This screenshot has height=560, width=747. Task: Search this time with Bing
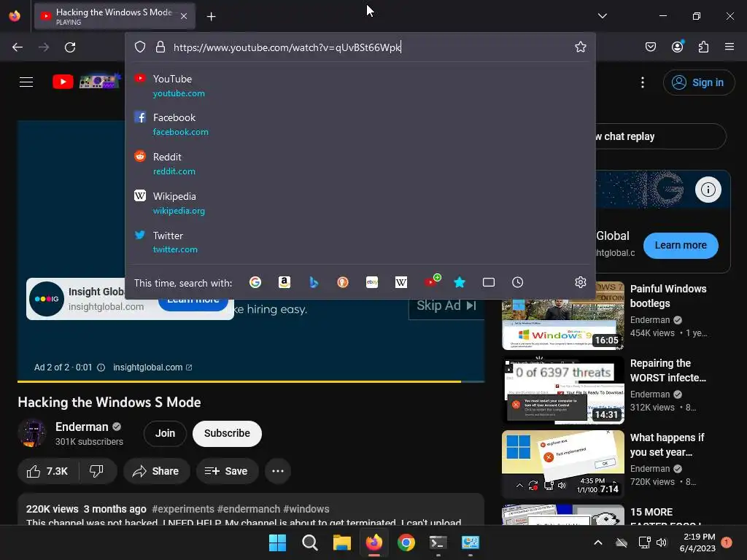point(314,282)
